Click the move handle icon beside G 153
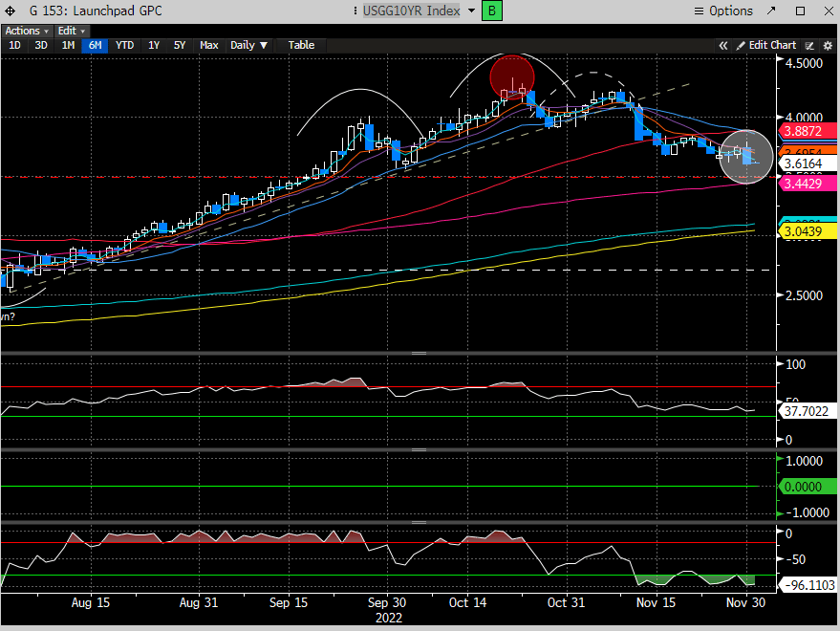 (x=11, y=11)
